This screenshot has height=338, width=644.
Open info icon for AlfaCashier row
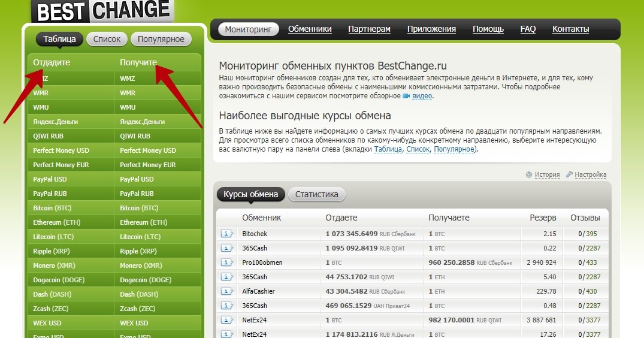pos(226,291)
